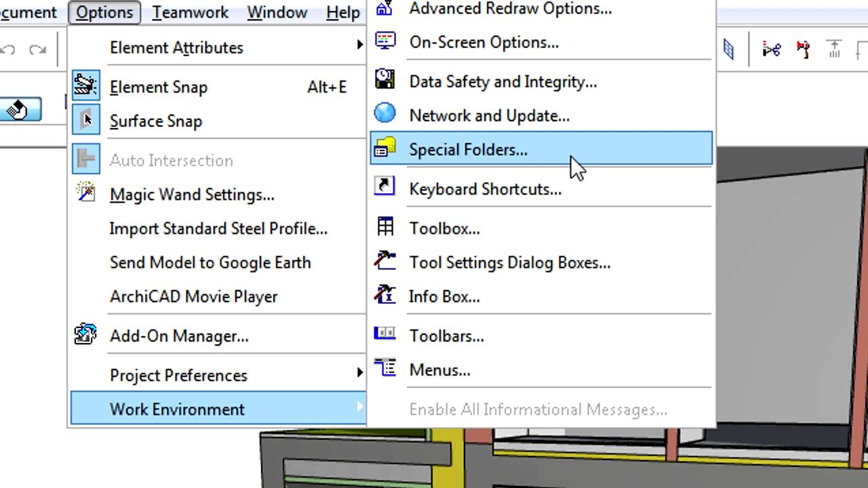868x488 pixels.
Task: Click the scissors trim toolbar icon
Action: pos(771,49)
